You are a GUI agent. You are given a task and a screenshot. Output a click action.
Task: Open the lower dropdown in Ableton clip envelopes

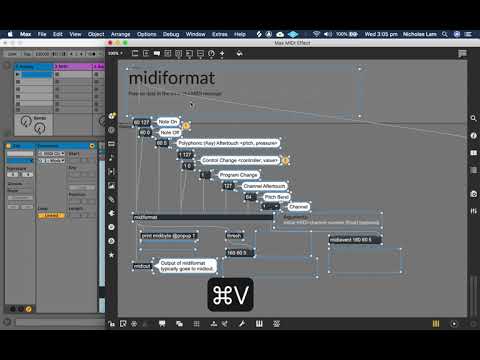coord(51,160)
